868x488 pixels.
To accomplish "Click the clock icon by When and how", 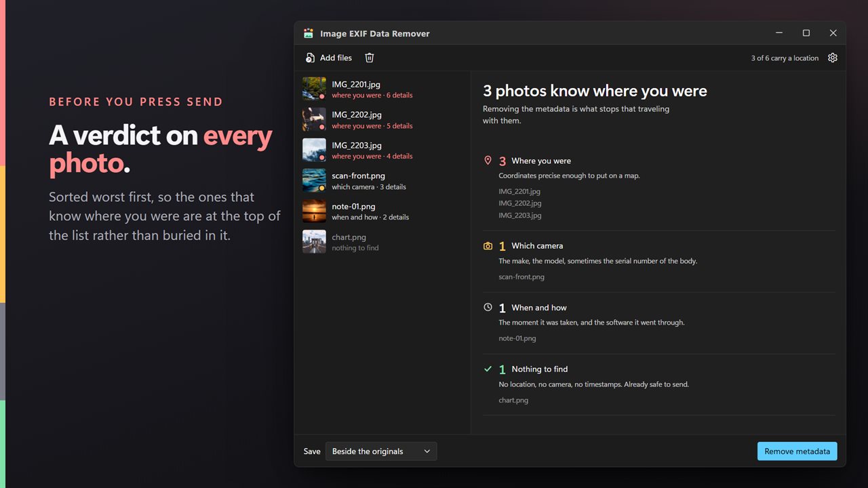I will pyautogui.click(x=488, y=307).
